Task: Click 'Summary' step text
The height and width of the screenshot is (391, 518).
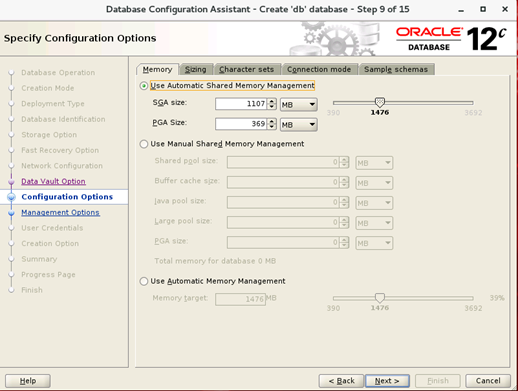Action: coord(39,259)
